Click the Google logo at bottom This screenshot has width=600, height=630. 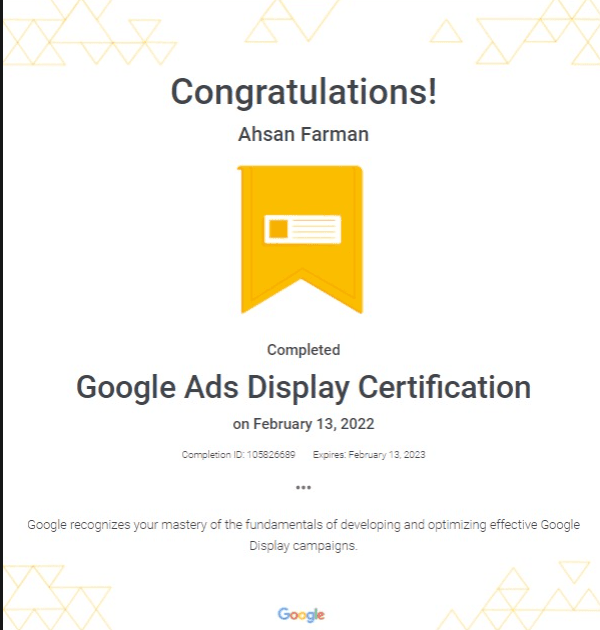click(x=301, y=615)
